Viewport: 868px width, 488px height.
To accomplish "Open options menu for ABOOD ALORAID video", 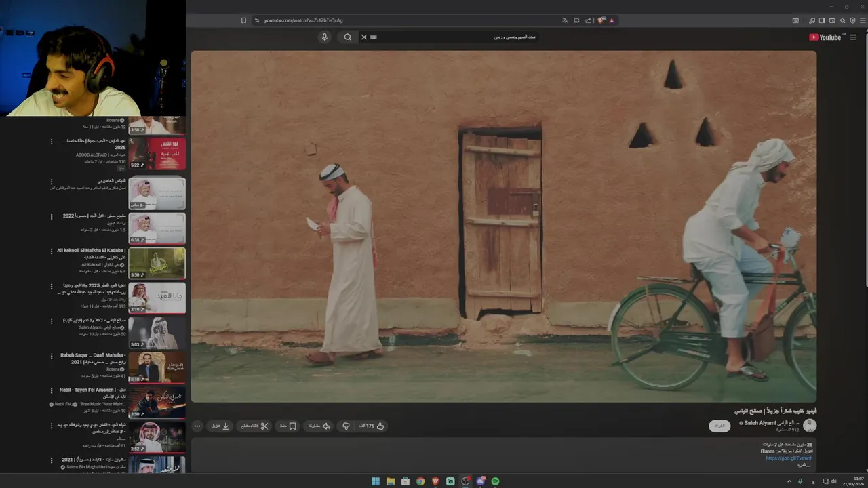I will click(x=52, y=142).
